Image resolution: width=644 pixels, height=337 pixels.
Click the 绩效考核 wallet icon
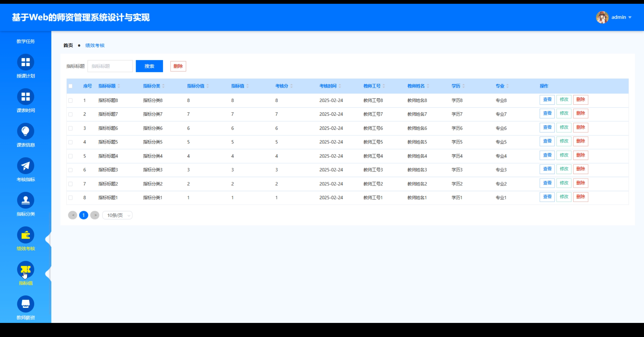25,235
